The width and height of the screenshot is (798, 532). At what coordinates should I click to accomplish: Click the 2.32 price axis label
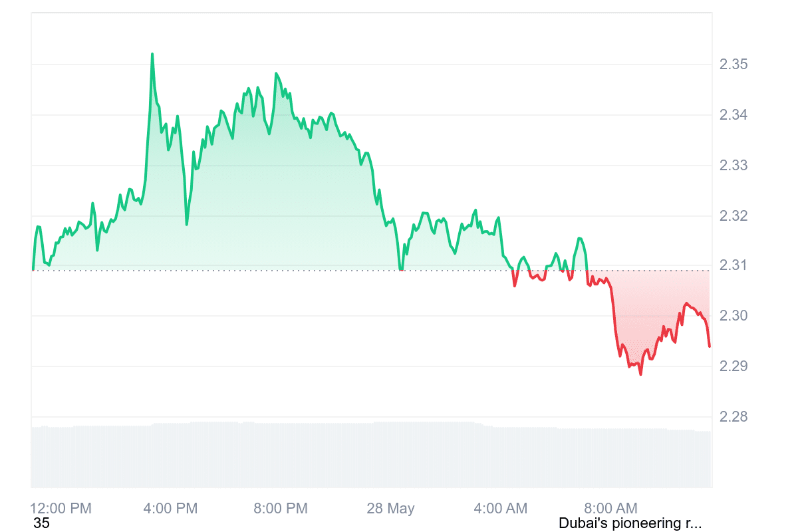[x=733, y=216]
